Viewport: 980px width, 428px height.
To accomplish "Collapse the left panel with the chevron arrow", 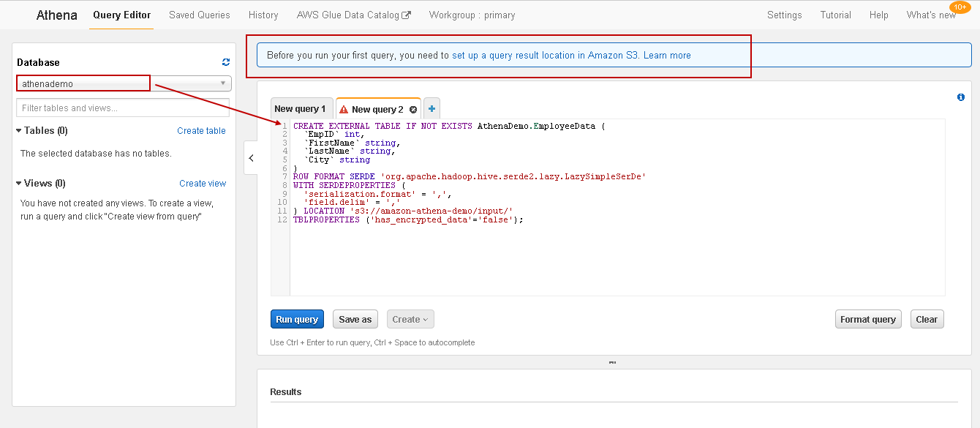I will tap(251, 157).
